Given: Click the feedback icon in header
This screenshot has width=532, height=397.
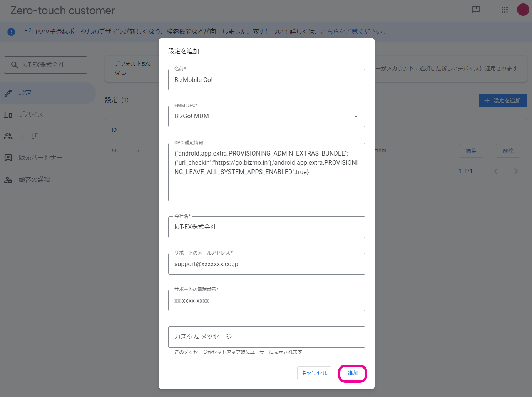Looking at the screenshot, I should click(476, 10).
